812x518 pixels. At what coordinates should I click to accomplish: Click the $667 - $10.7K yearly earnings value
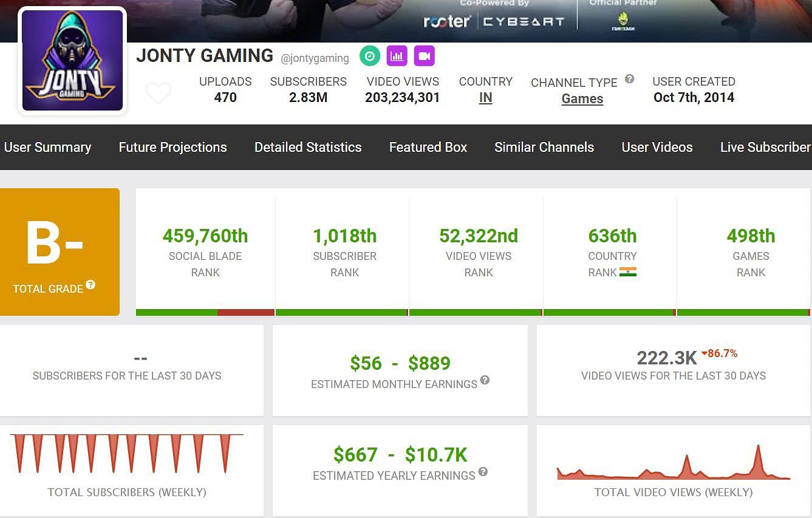400,454
